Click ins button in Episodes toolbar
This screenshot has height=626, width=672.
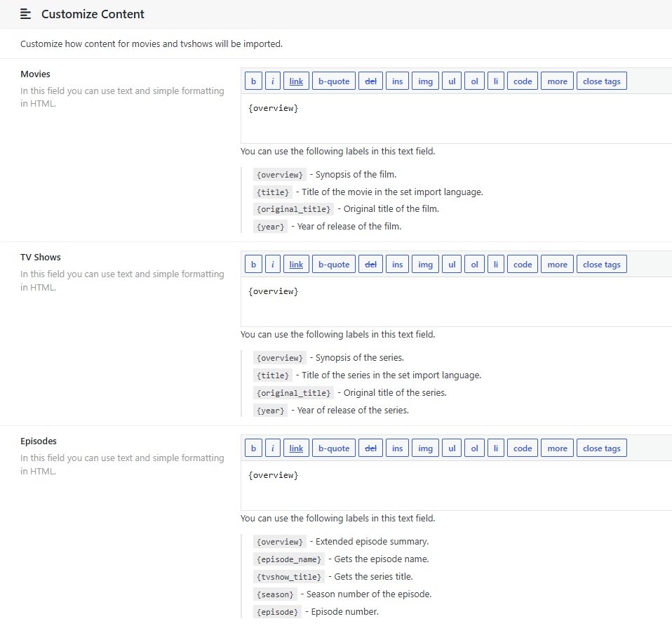point(397,448)
